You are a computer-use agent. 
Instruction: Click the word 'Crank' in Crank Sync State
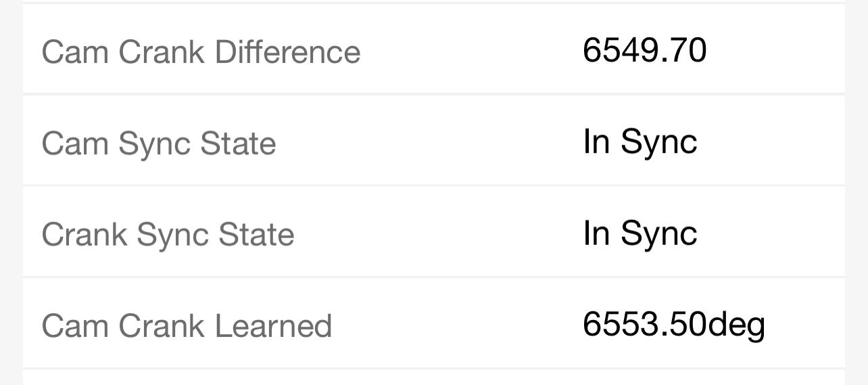85,235
